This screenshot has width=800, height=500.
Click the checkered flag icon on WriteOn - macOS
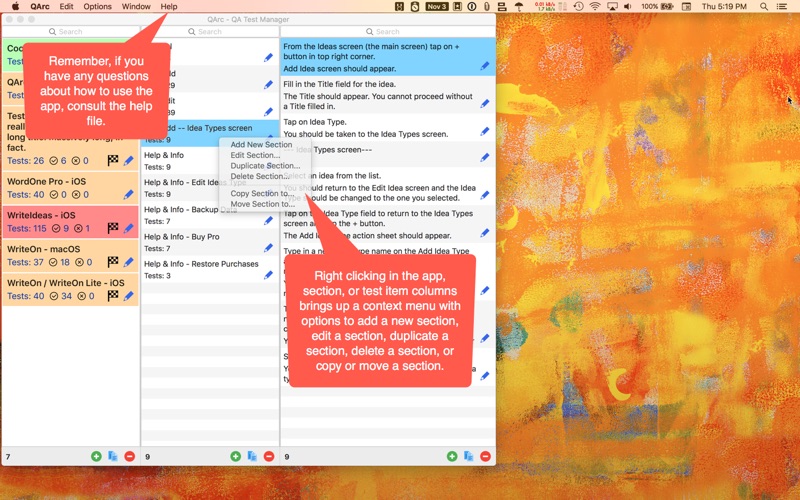(113, 262)
